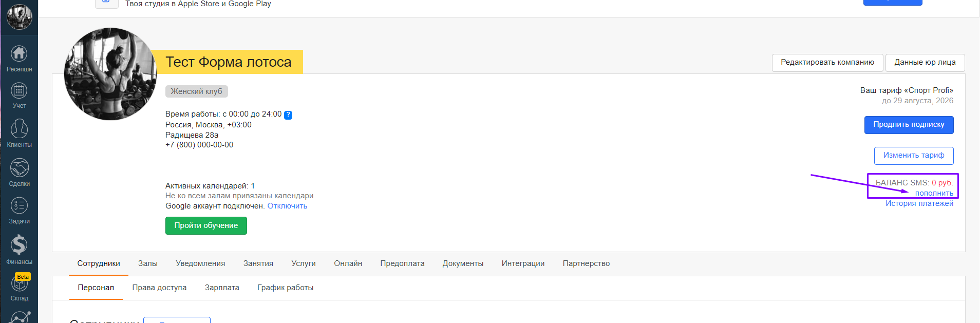980x323 pixels.
Task: Open the Уведомления tab
Action: tap(200, 263)
